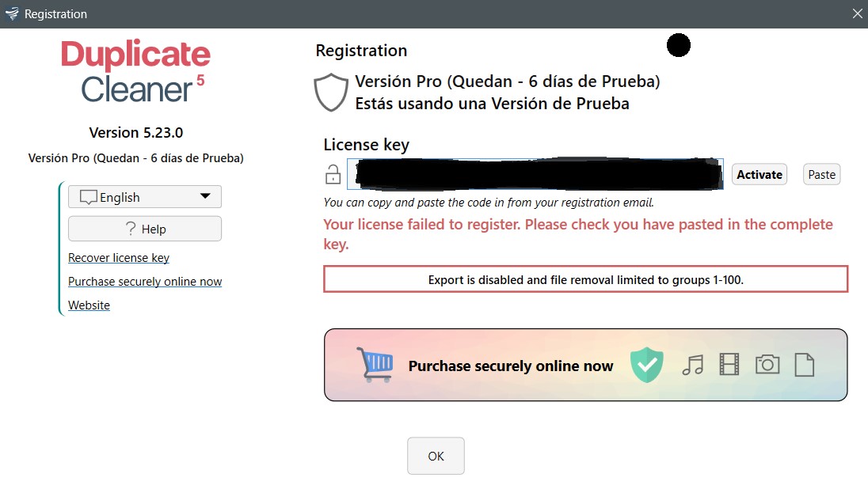The image size is (868, 489).
Task: Click the Duplicate Cleaner 5 logo
Action: 135,71
